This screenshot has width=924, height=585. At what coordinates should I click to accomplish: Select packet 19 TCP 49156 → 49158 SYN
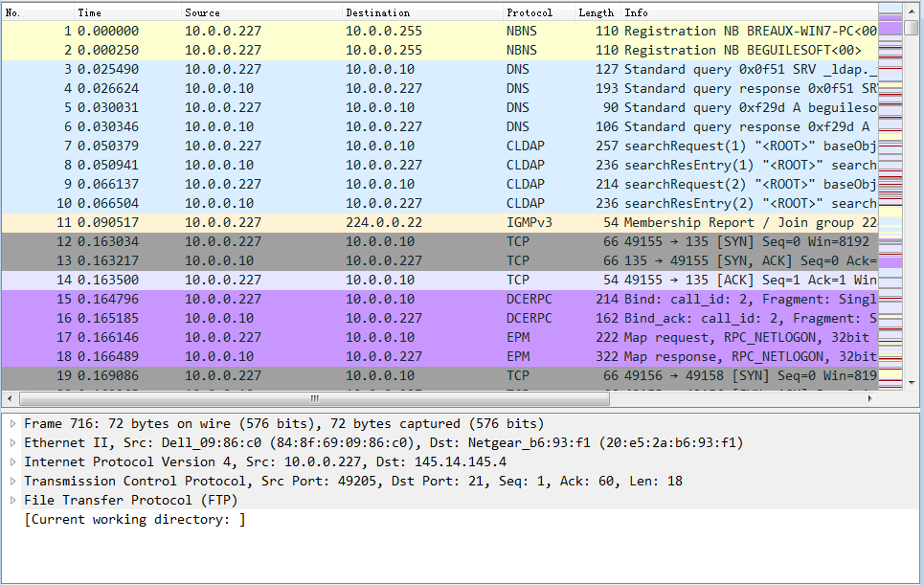pyautogui.click(x=439, y=375)
